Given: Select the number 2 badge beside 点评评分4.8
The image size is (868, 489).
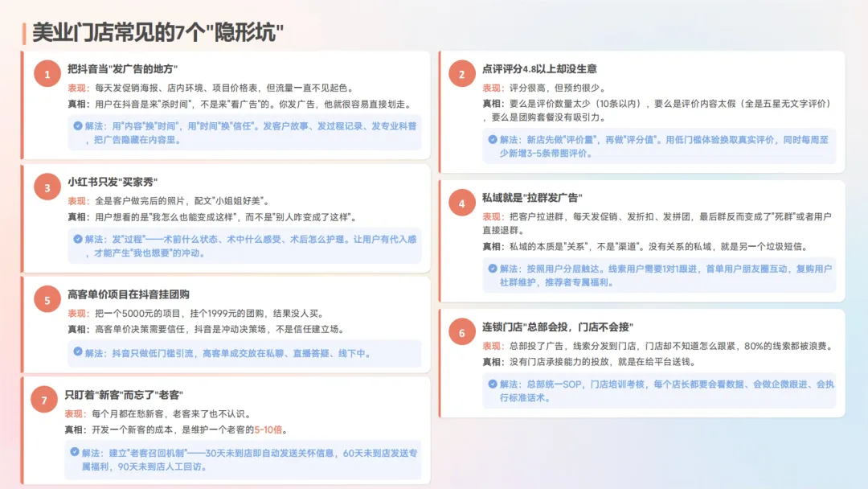Looking at the screenshot, I should click(462, 73).
